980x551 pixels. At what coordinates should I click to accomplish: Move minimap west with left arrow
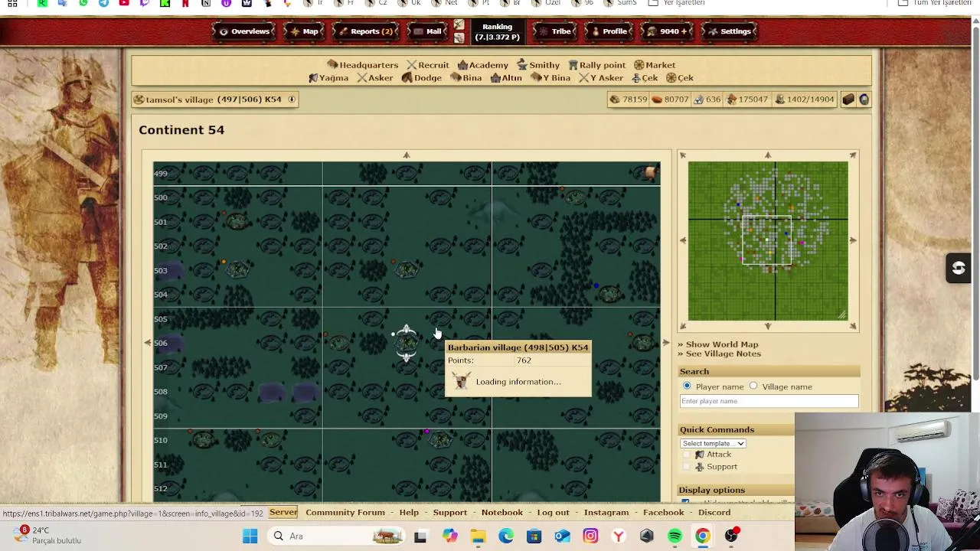(x=683, y=240)
